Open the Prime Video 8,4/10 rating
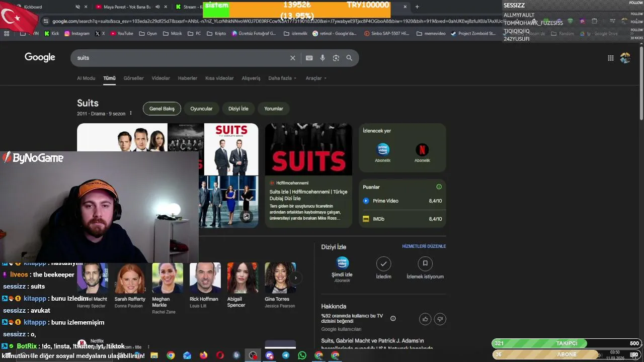Image resolution: width=644 pixels, height=362 pixels. click(403, 201)
